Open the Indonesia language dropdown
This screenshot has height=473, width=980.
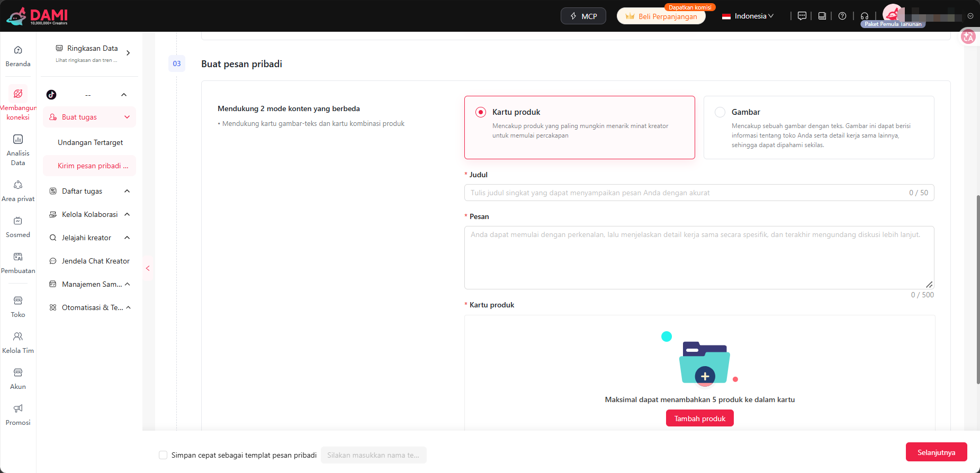point(748,16)
